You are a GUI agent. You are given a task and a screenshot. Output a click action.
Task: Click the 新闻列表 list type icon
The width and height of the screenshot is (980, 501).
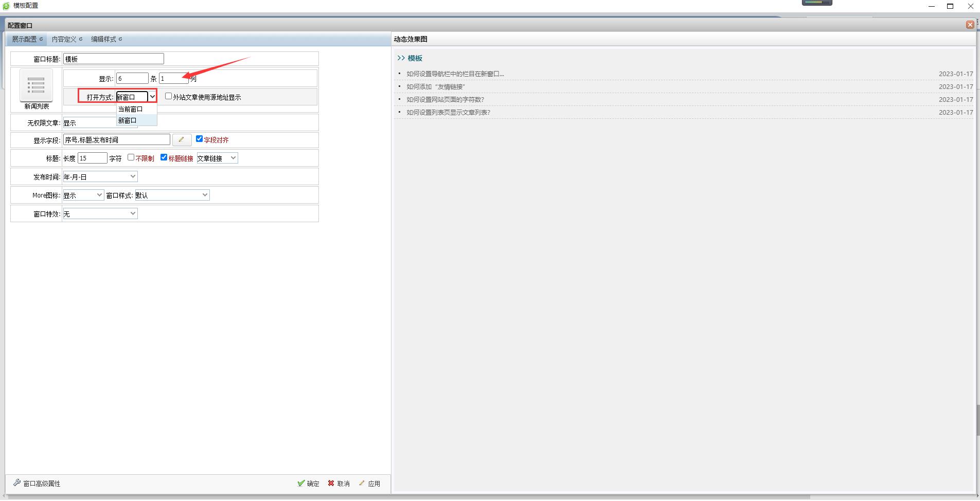coord(36,85)
